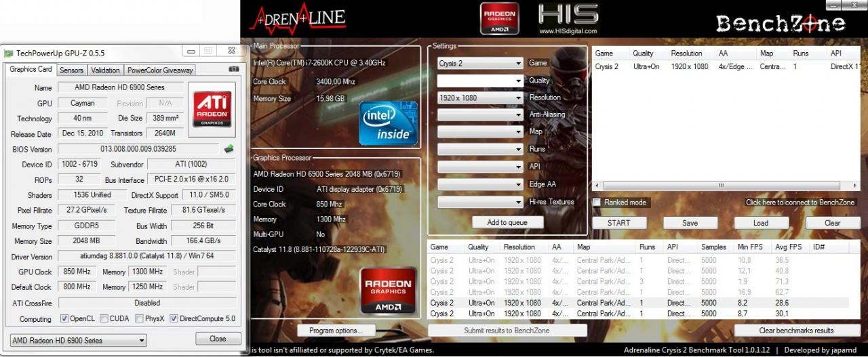Click the GPU Clock 850 MHz field
The width and height of the screenshot is (868, 357).
pos(77,272)
